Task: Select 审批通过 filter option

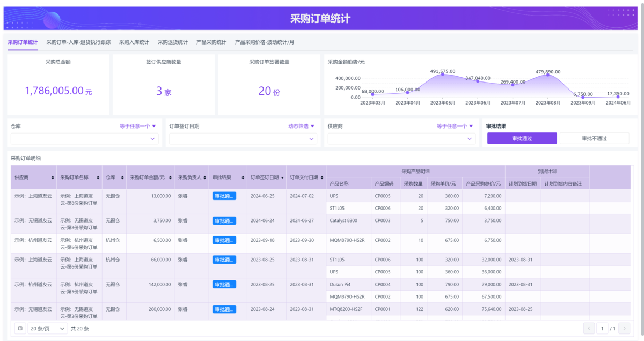Action: [522, 138]
